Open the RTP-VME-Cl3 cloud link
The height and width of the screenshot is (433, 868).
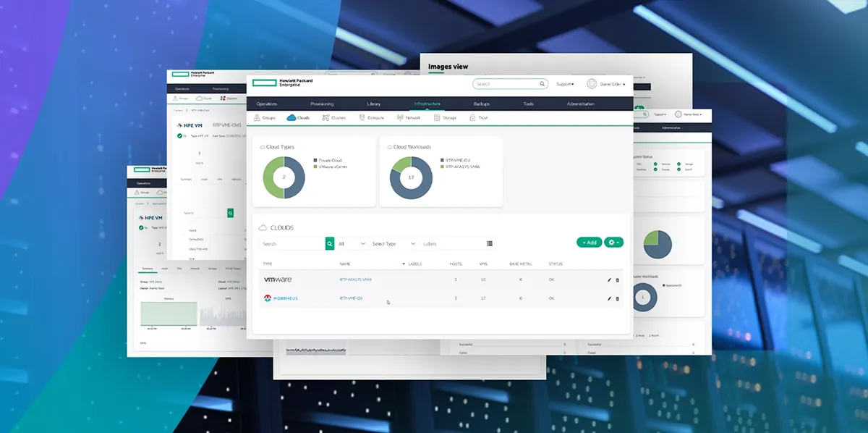(x=351, y=298)
